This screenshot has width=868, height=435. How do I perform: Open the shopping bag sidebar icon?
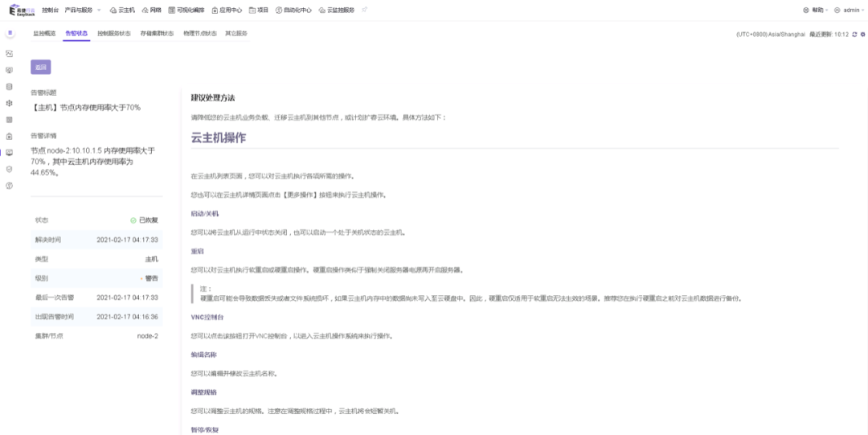9,136
